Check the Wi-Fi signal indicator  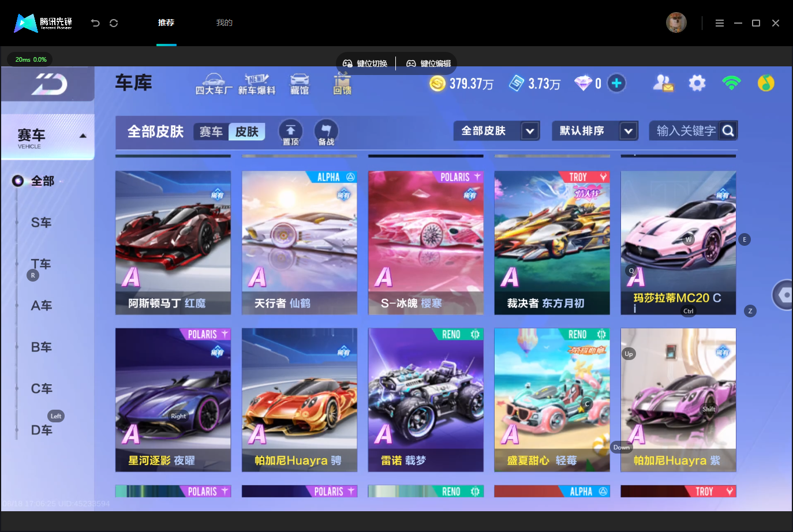click(731, 84)
